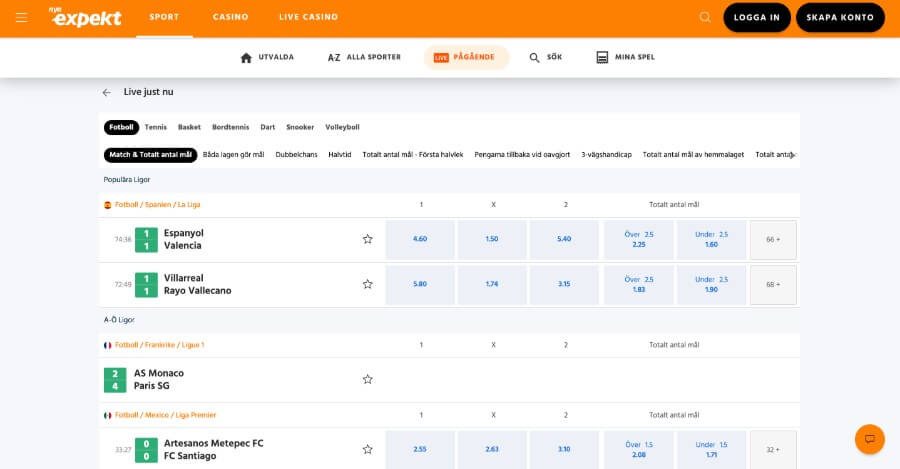Select the Halvtid market
This screenshot has width=900, height=469.
click(340, 155)
